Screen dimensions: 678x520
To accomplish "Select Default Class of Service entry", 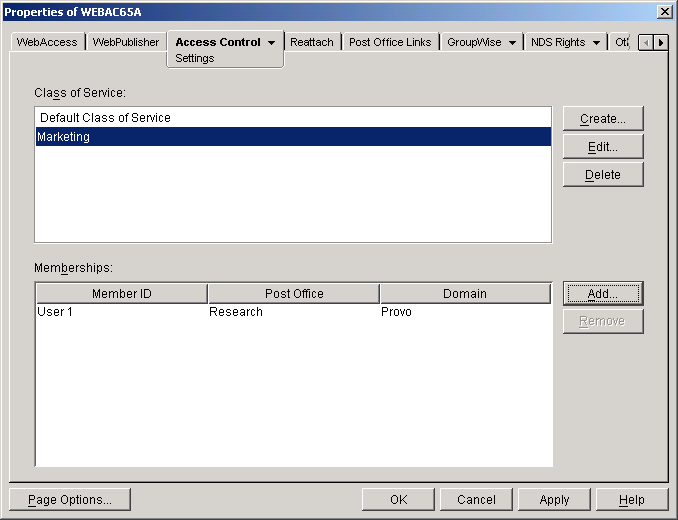I will pos(293,118).
